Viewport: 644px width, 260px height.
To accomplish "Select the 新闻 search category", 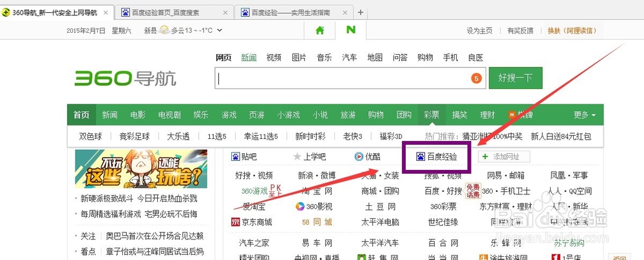I will 249,57.
